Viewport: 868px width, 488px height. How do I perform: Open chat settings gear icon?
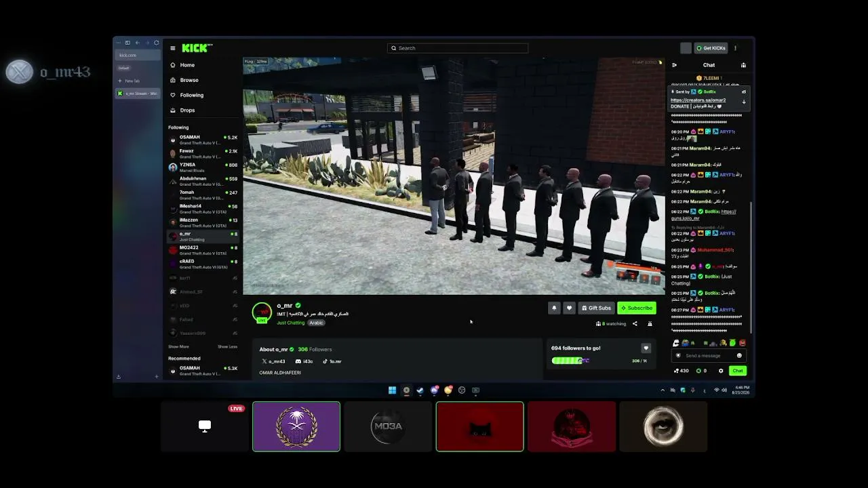[721, 371]
